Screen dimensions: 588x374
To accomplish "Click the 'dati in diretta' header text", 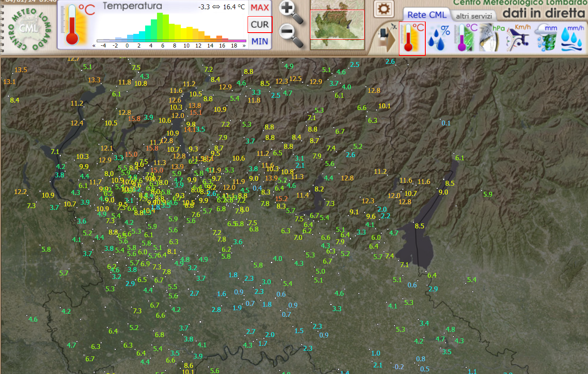I will 544,13.
